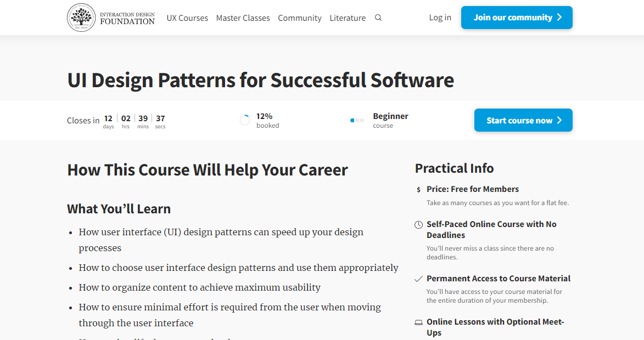Click the Interaction Design Foundation wordmark

pyautogui.click(x=127, y=19)
